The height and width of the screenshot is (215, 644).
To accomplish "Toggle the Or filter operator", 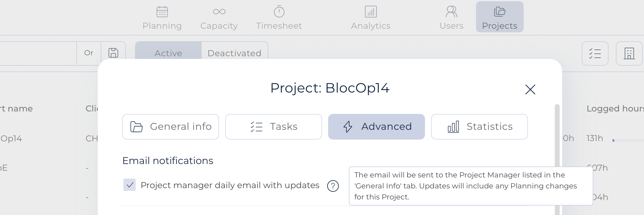I will [89, 53].
